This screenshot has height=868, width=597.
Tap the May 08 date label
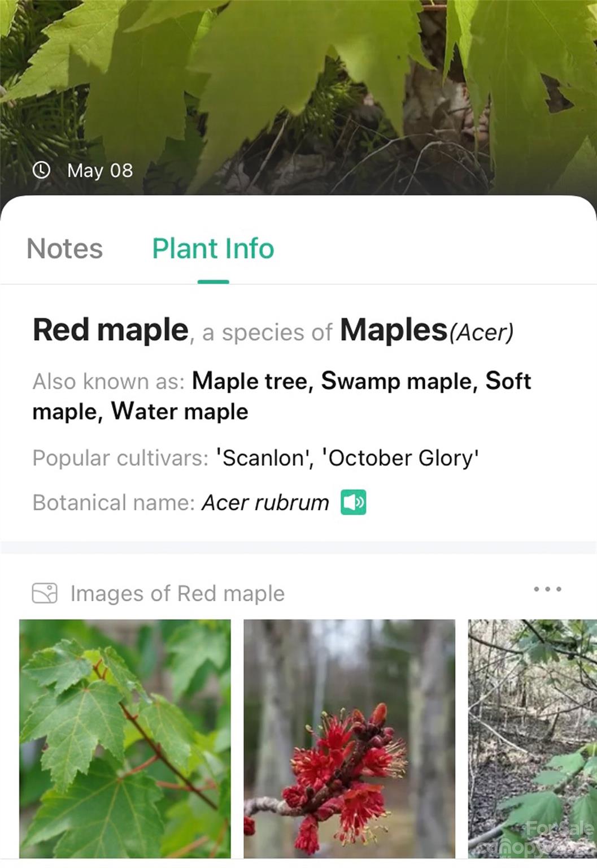pyautogui.click(x=100, y=170)
